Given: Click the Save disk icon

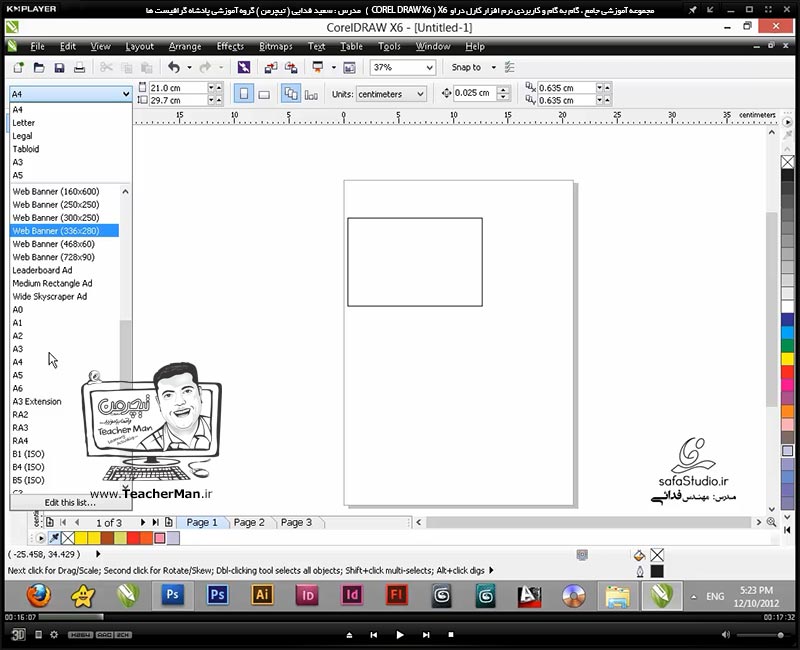Looking at the screenshot, I should point(59,67).
